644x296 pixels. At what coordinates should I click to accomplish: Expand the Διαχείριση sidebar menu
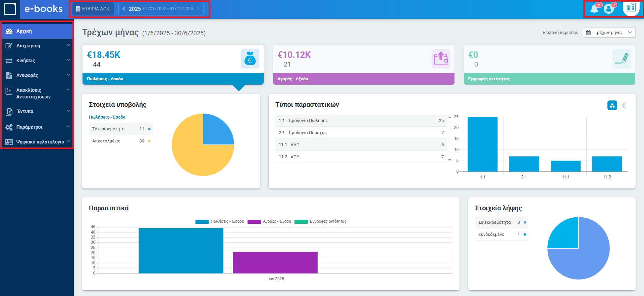pos(37,46)
